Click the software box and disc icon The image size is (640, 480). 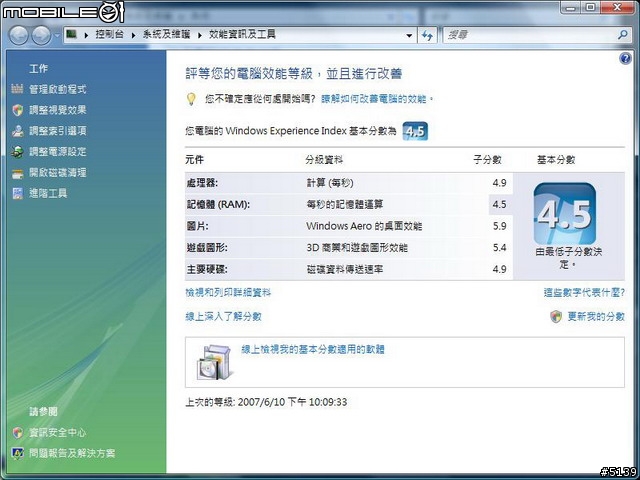[215, 362]
